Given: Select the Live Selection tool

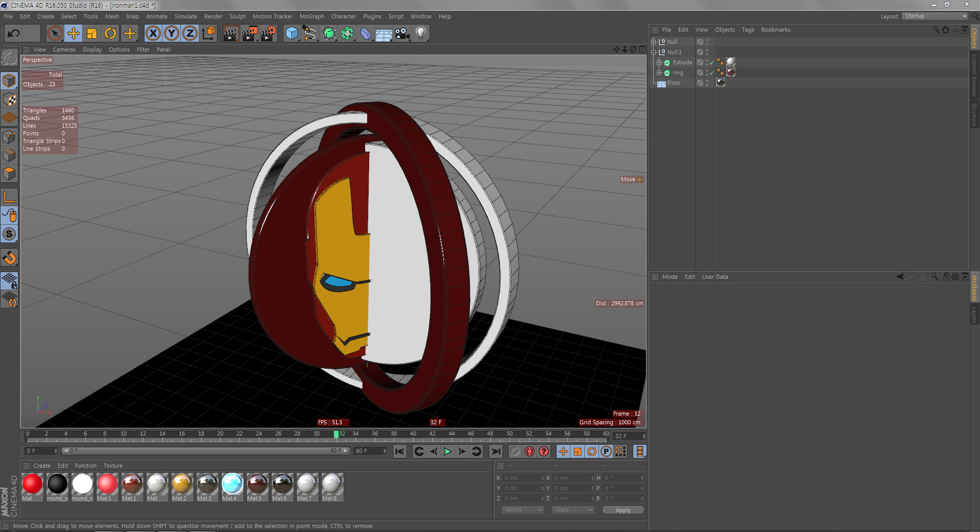Looking at the screenshot, I should [x=55, y=34].
